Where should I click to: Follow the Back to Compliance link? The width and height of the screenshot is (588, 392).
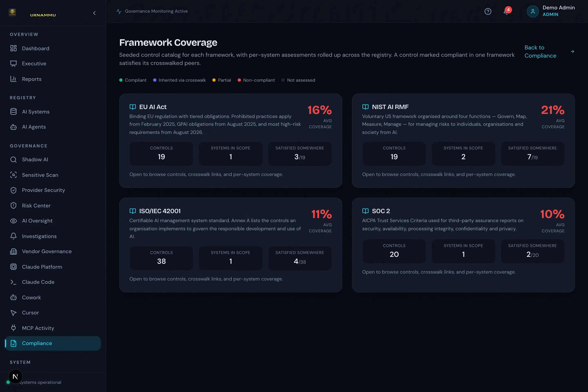pos(549,51)
